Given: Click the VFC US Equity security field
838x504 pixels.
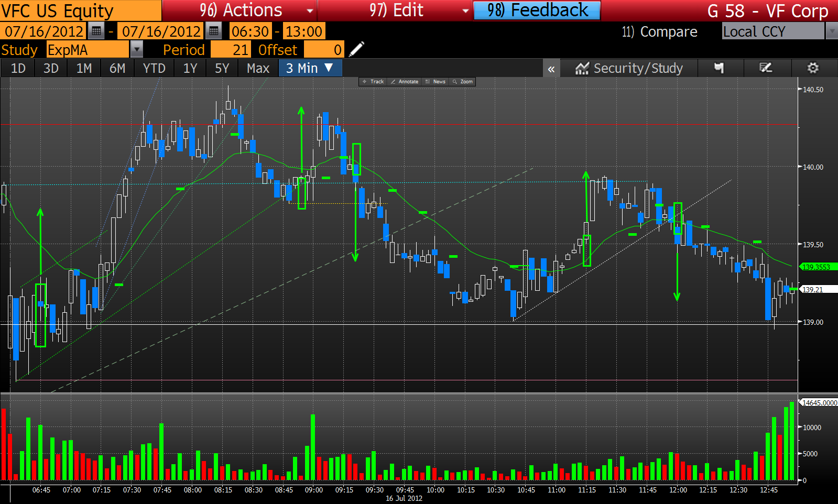Looking at the screenshot, I should point(81,10).
